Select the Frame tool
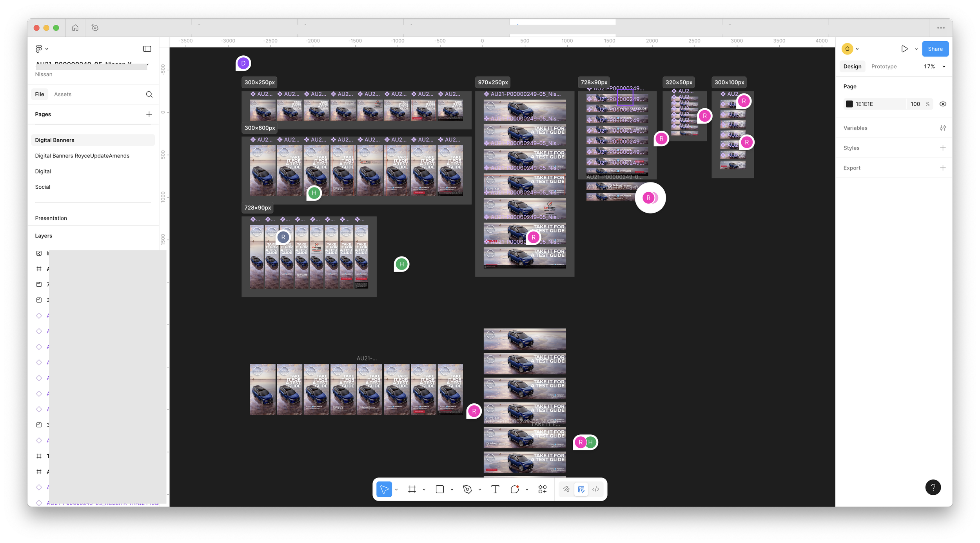 (412, 489)
